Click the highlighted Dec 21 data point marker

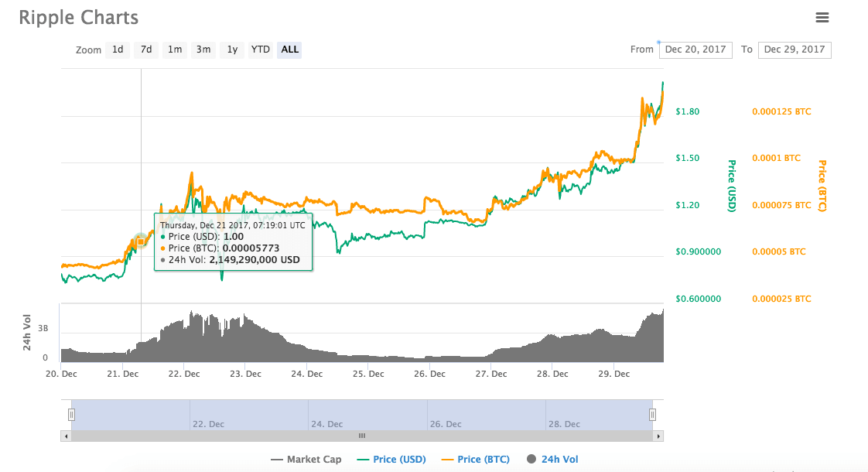point(141,240)
